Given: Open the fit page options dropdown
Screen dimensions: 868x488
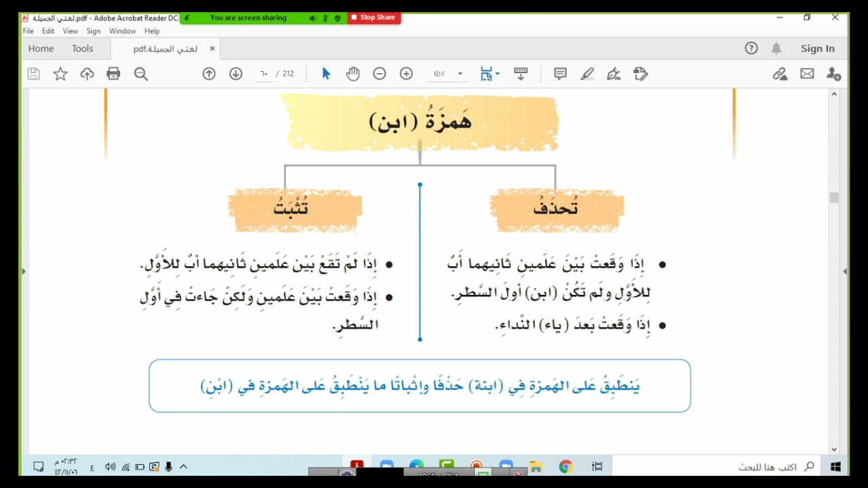Looking at the screenshot, I should (498, 74).
